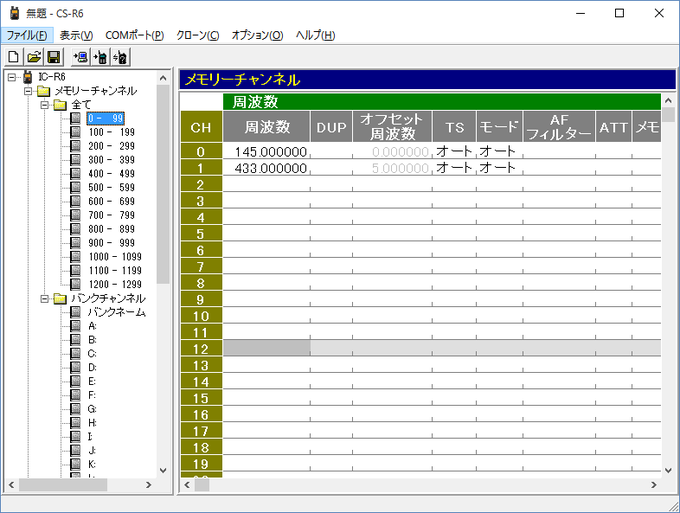The width and height of the screenshot is (680, 513).
Task: Click the memory icon beside 500 - 599
Action: 75,187
